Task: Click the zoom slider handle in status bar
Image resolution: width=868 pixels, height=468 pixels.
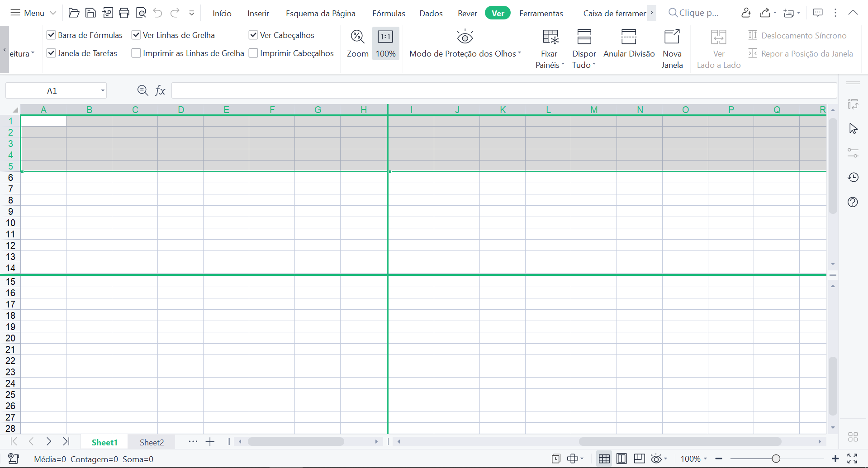Action: [776, 459]
